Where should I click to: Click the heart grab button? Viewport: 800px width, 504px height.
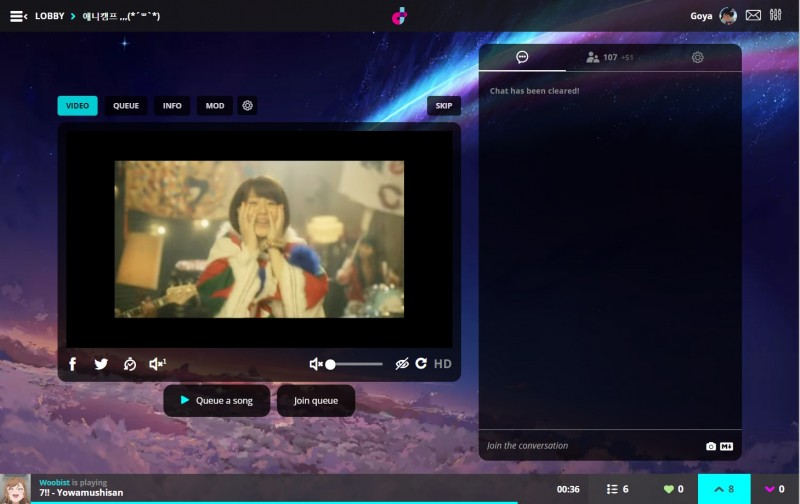[674, 489]
